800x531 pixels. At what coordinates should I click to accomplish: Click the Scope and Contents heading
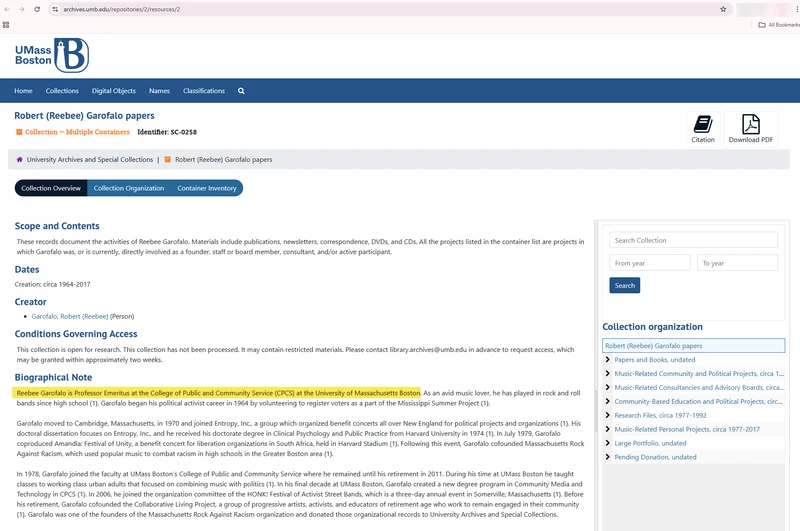click(57, 226)
